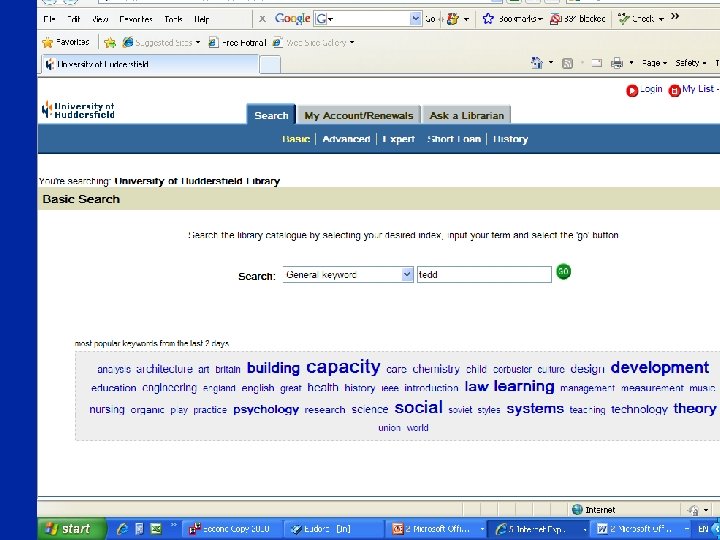This screenshot has width=720, height=540.
Task: Switch to My Account/Renewals tab
Action: pyautogui.click(x=359, y=115)
